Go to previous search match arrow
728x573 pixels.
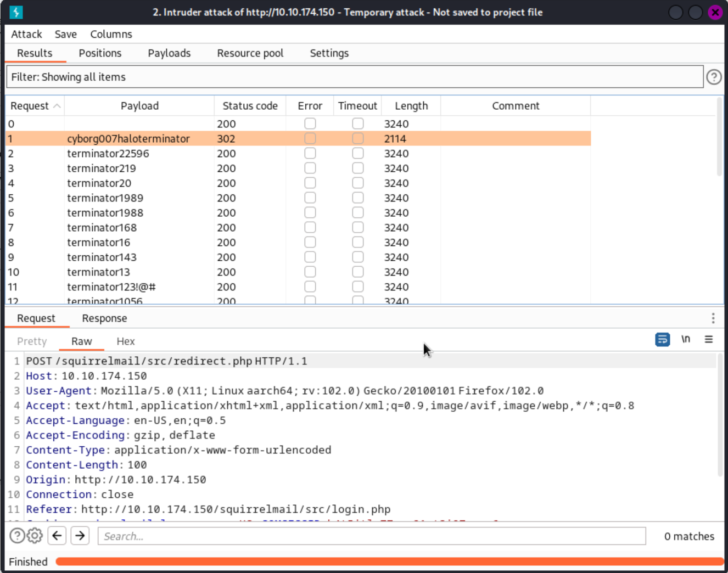click(x=57, y=535)
